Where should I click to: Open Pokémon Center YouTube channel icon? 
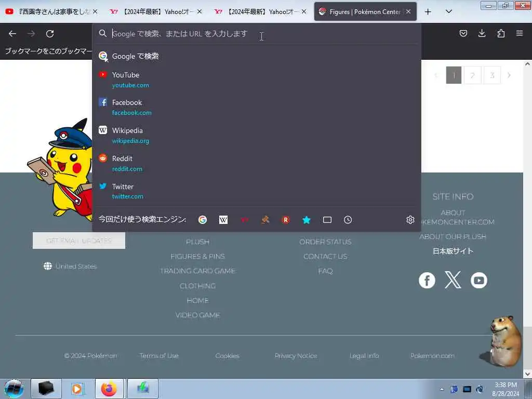pyautogui.click(x=478, y=280)
